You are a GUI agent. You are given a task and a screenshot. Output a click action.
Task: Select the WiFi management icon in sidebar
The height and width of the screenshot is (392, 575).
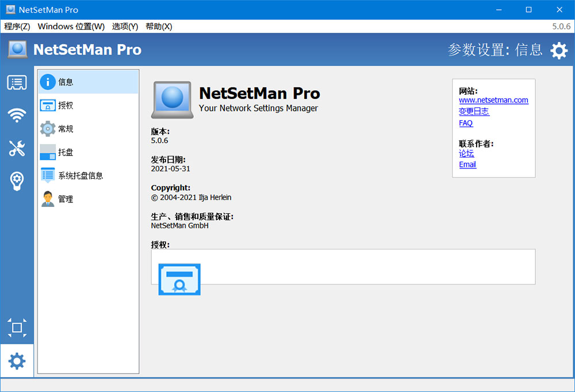tap(17, 115)
